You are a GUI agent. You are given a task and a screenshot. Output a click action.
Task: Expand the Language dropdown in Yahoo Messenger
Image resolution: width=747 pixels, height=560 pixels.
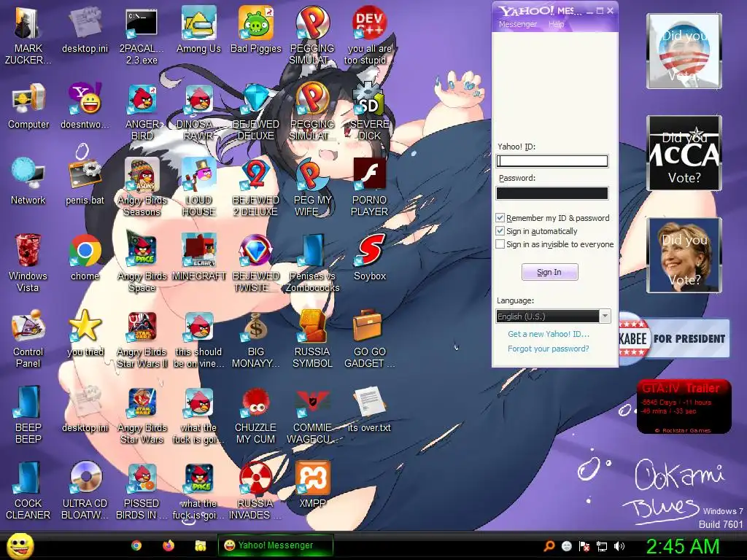click(605, 316)
